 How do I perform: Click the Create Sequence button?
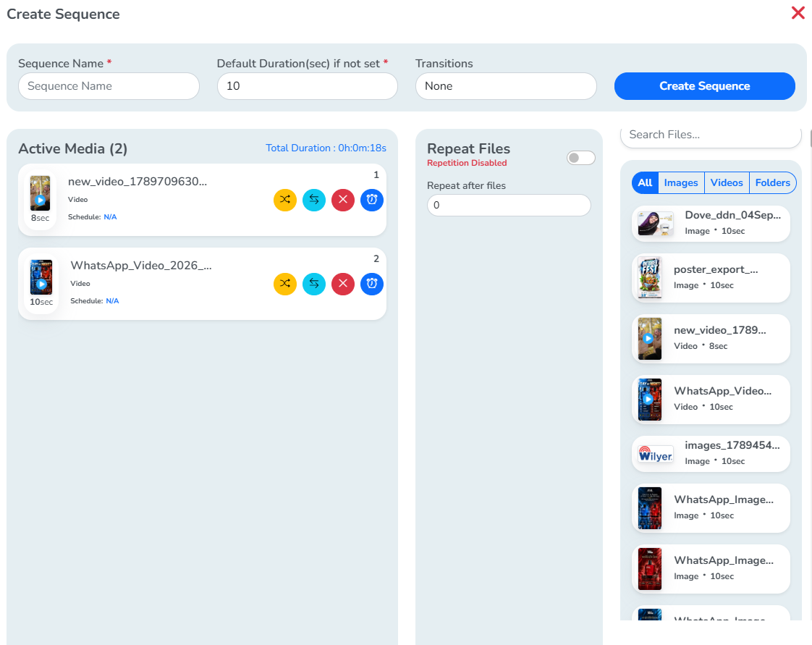(705, 86)
